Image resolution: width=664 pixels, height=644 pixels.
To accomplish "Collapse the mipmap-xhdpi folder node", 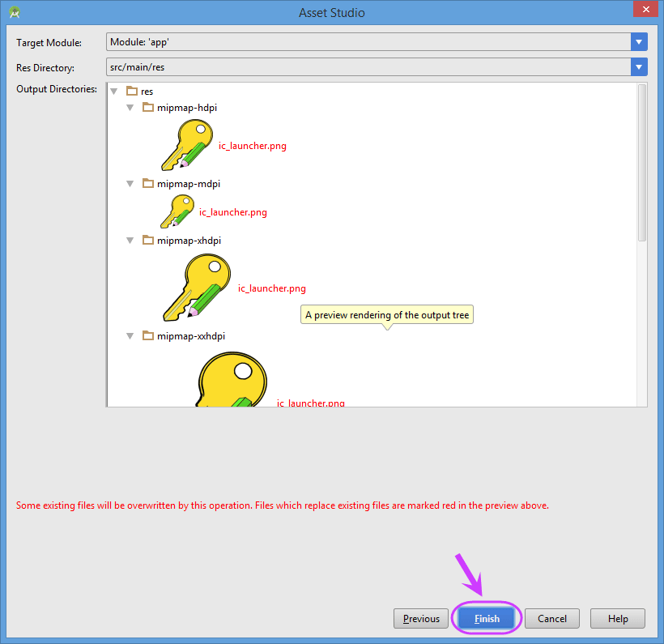I will [130, 241].
